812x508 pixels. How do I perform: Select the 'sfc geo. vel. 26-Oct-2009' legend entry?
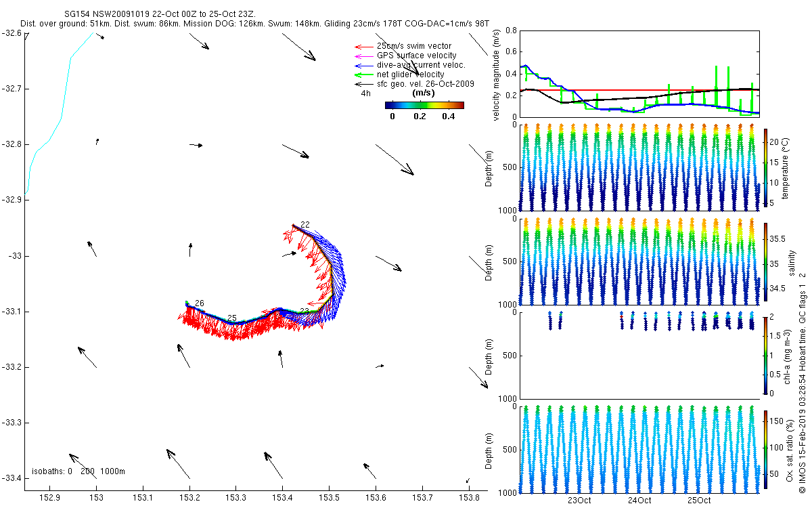[425, 84]
